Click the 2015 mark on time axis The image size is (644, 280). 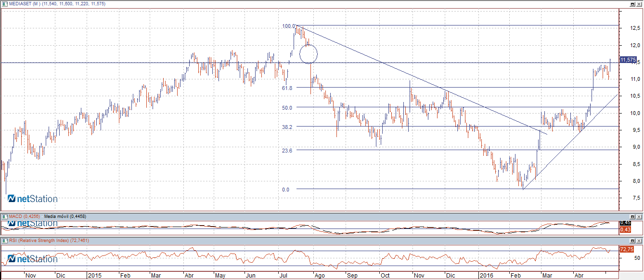(95, 276)
